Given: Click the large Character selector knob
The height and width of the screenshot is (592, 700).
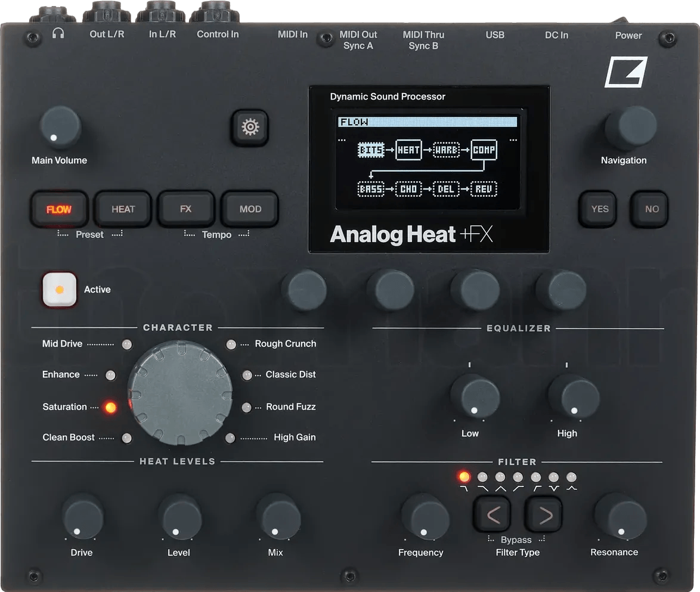Looking at the screenshot, I should point(180,393).
